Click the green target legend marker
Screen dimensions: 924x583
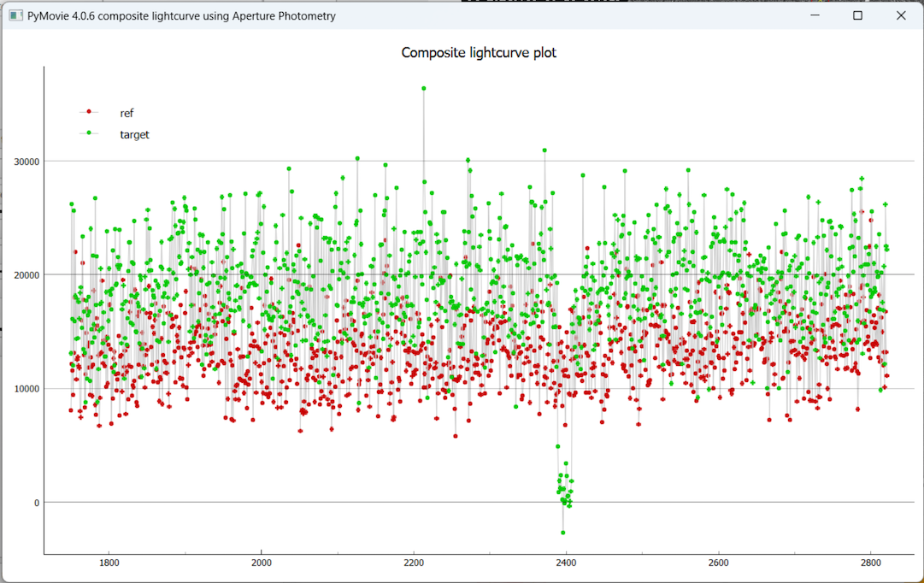89,133
